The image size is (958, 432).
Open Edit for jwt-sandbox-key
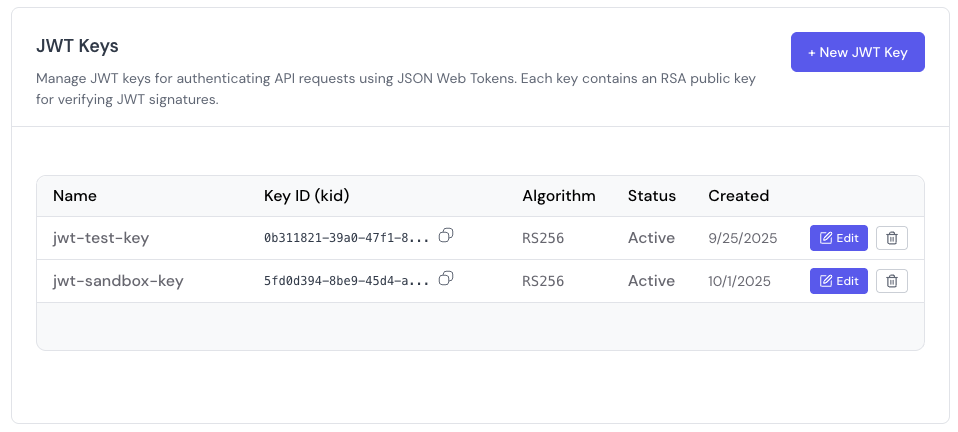[x=838, y=281]
